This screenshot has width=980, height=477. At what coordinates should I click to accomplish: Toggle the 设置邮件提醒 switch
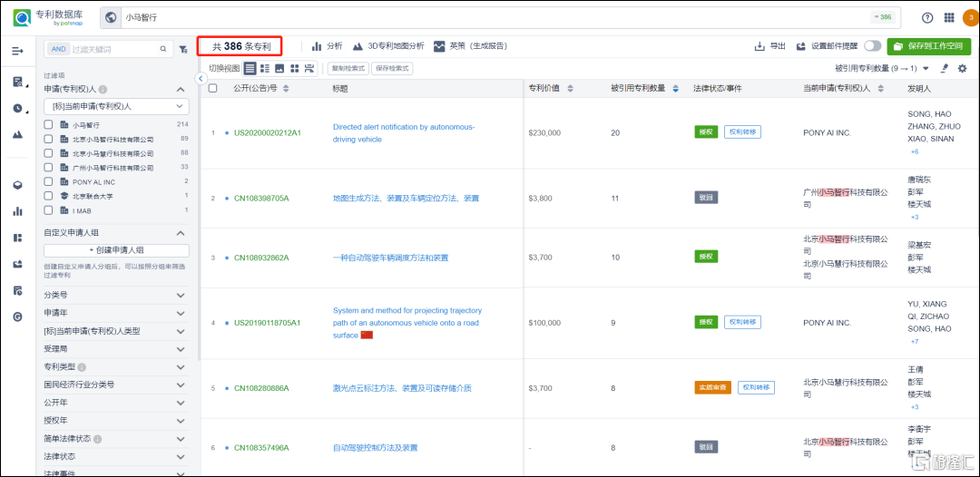click(x=873, y=46)
